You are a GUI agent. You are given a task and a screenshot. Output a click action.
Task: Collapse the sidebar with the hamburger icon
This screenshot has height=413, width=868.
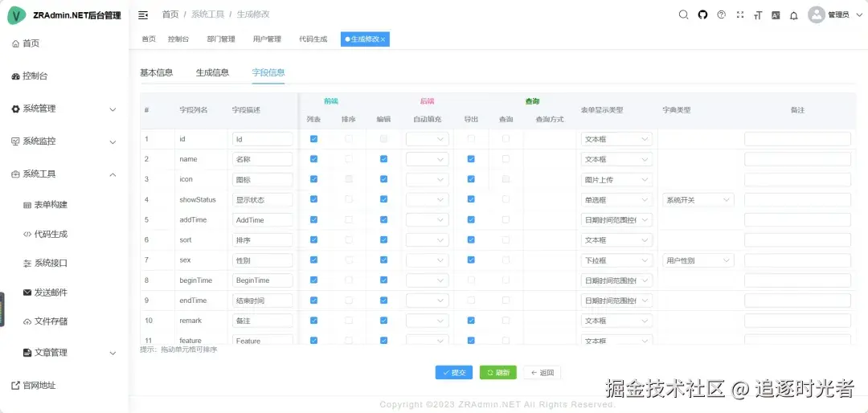pos(143,15)
